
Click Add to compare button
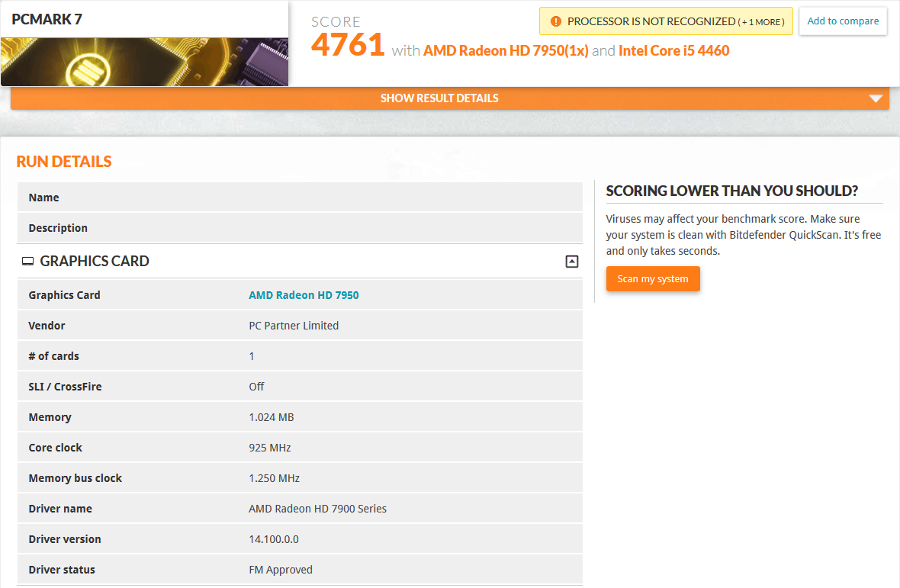(843, 21)
